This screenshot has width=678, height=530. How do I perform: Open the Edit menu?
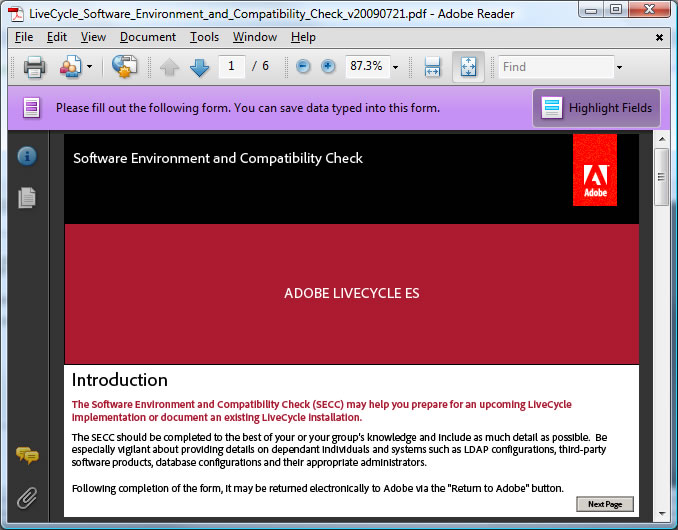pos(57,37)
